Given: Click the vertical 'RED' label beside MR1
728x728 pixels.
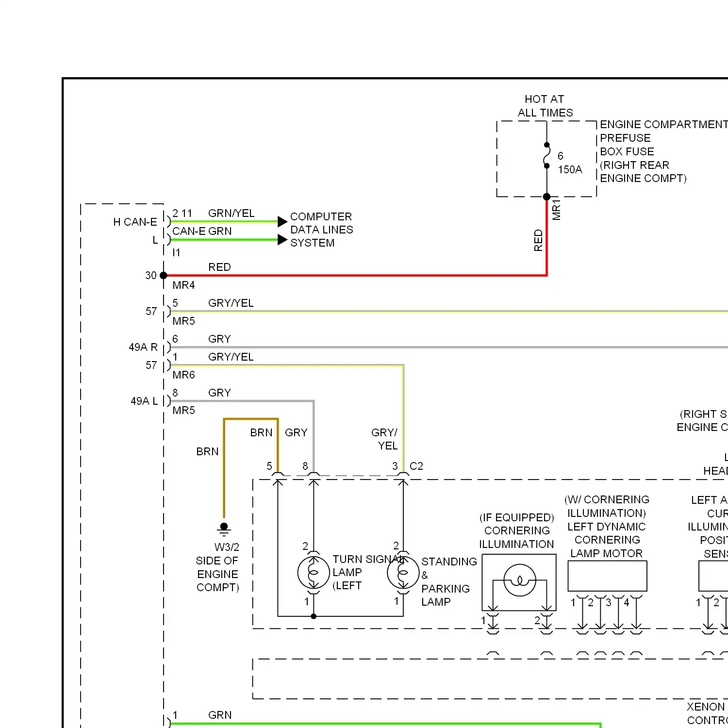Looking at the screenshot, I should [x=538, y=240].
